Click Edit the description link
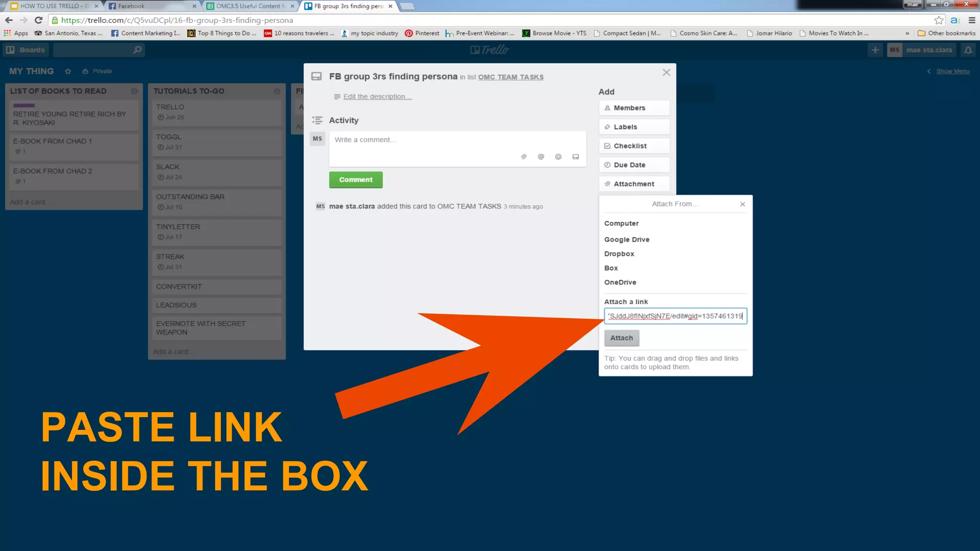Image resolution: width=980 pixels, height=551 pixels. [x=377, y=97]
